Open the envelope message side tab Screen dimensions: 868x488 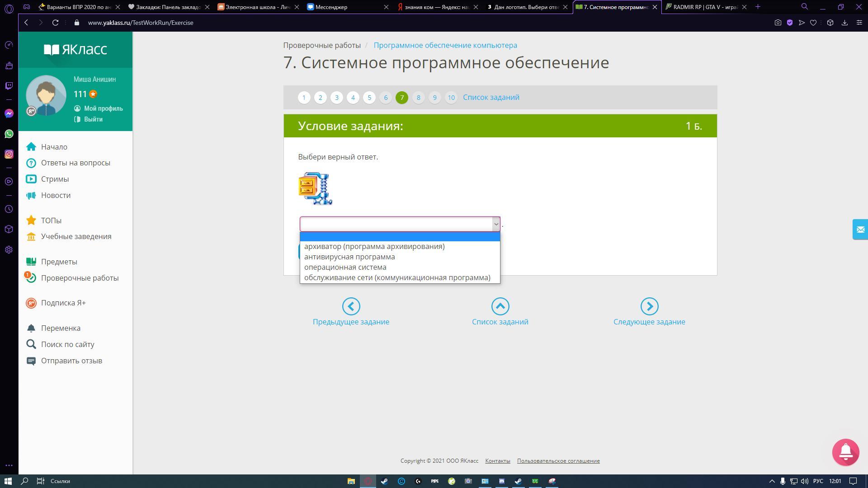(860, 230)
